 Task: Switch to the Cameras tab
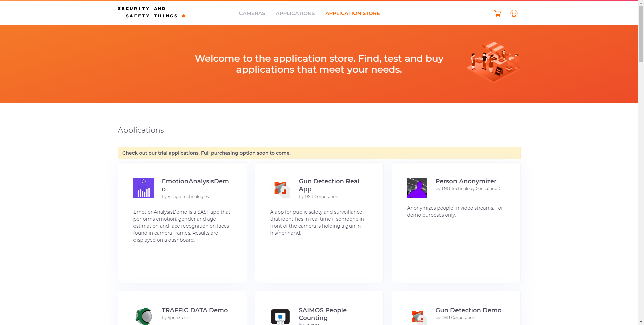[252, 13]
